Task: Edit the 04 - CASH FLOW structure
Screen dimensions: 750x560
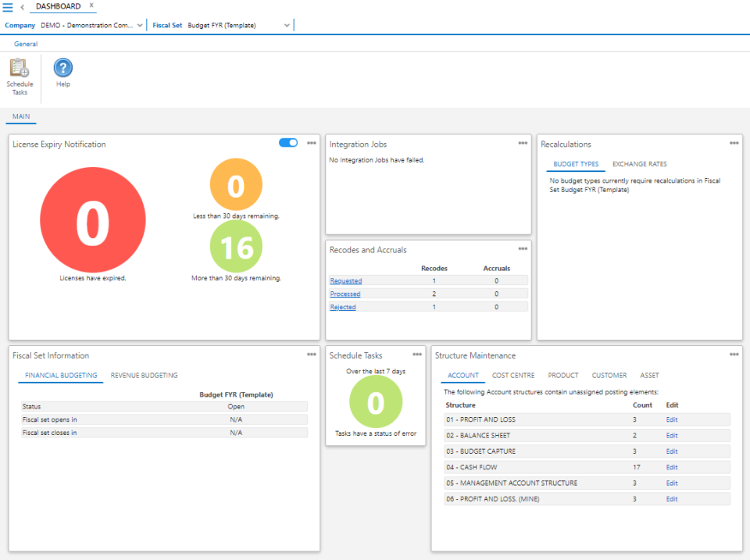Action: coord(672,466)
